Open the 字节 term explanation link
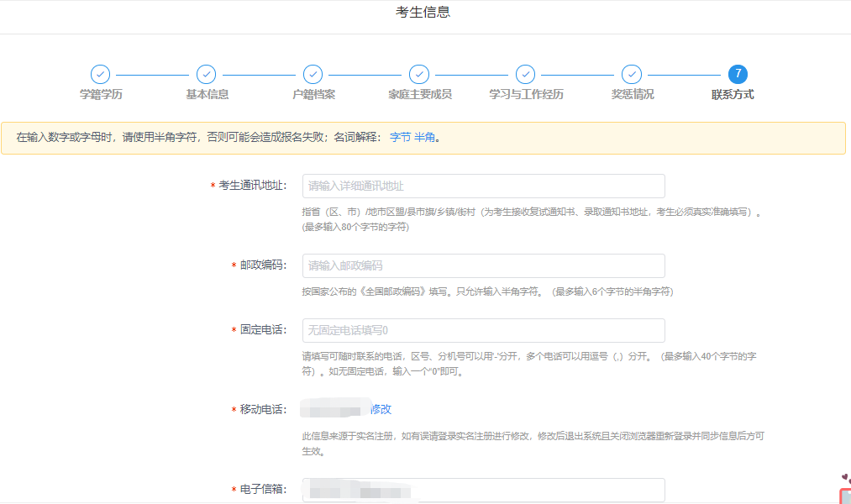This screenshot has height=504, width=851. coord(400,137)
